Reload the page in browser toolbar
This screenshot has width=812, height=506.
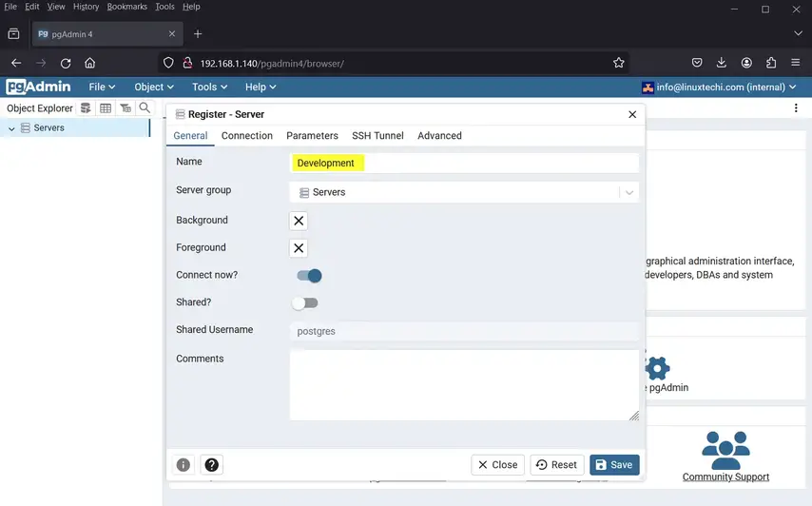click(66, 63)
